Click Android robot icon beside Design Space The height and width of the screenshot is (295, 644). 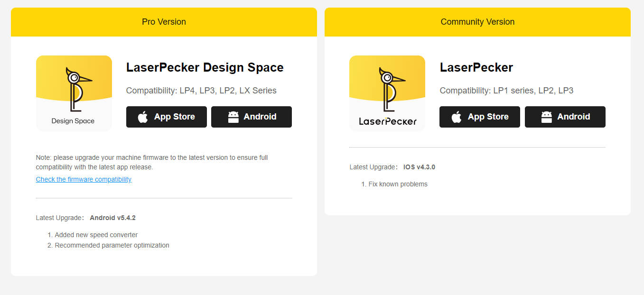click(x=233, y=117)
